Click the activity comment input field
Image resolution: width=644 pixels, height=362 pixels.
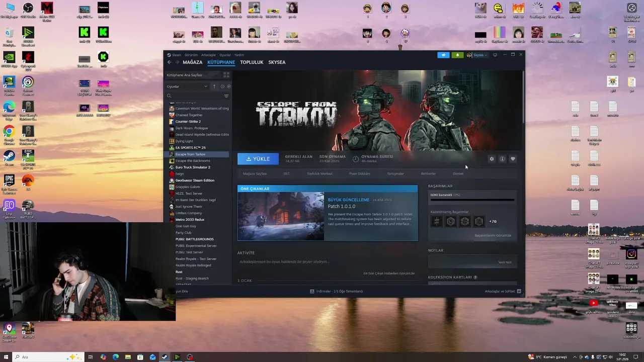[327, 261]
